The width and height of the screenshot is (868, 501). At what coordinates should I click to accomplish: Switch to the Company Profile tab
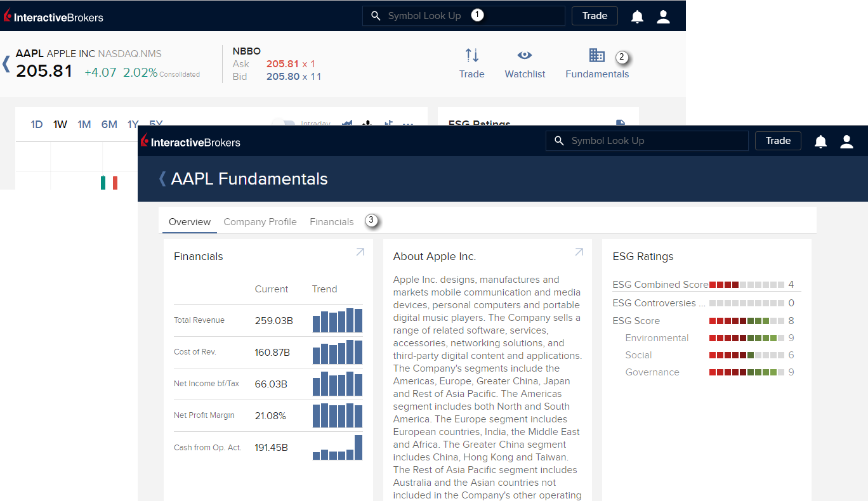click(x=260, y=222)
